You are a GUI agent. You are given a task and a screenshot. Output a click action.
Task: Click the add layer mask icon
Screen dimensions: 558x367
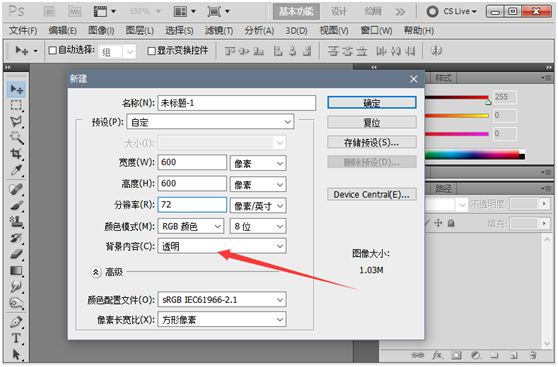(x=456, y=355)
